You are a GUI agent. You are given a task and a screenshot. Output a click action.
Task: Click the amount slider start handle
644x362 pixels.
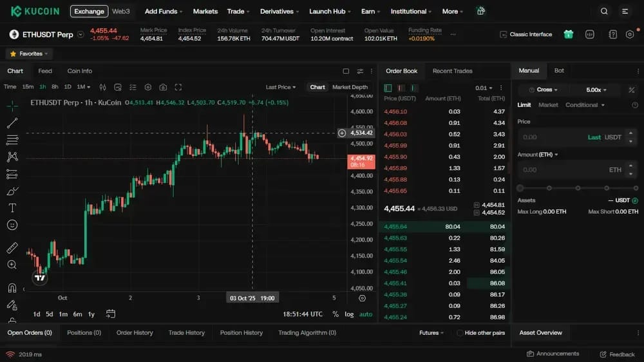pos(520,188)
